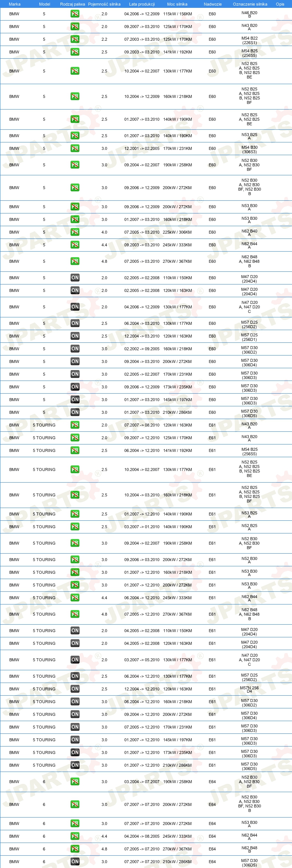Select the petrol icon in the 04.2004 -> 08.2005 row
This screenshot has width=292, height=868.
[x=75, y=836]
